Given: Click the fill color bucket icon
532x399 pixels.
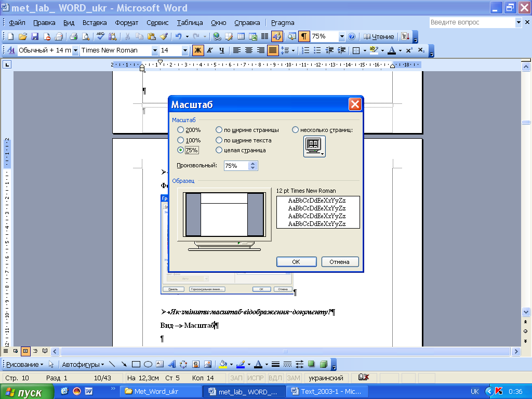Looking at the screenshot, I should [223, 364].
